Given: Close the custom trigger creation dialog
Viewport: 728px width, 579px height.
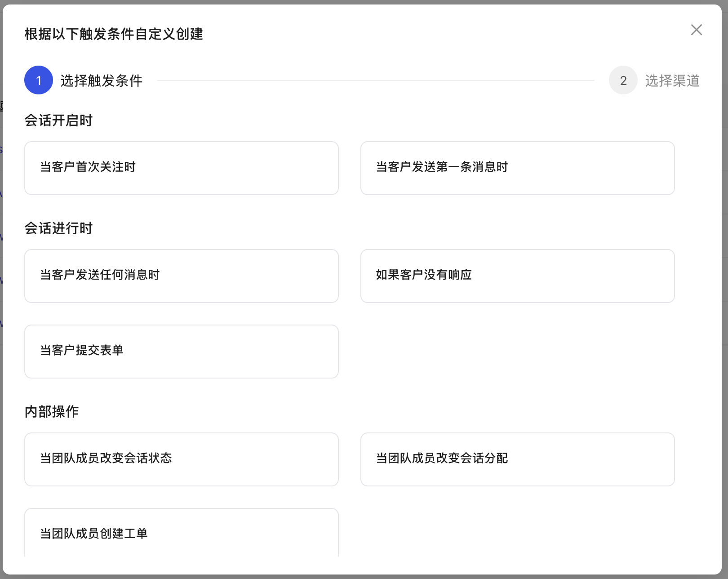Looking at the screenshot, I should pos(696,30).
